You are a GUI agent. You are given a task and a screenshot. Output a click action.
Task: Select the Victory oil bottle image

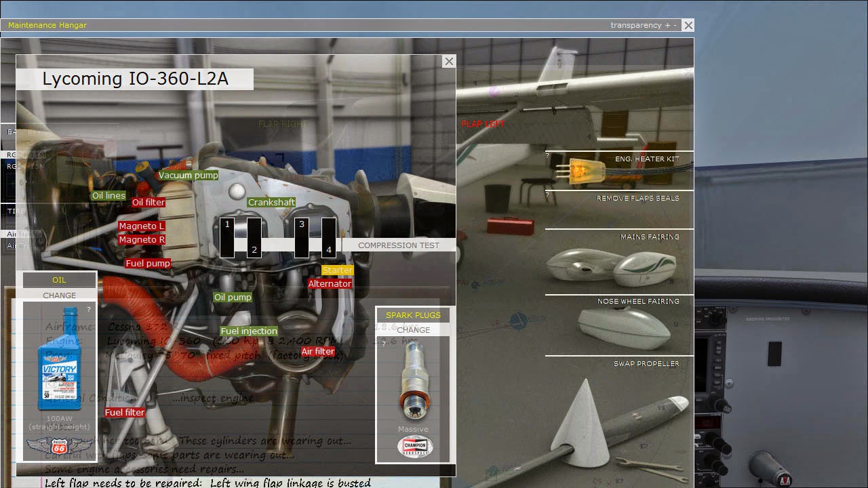(60, 358)
